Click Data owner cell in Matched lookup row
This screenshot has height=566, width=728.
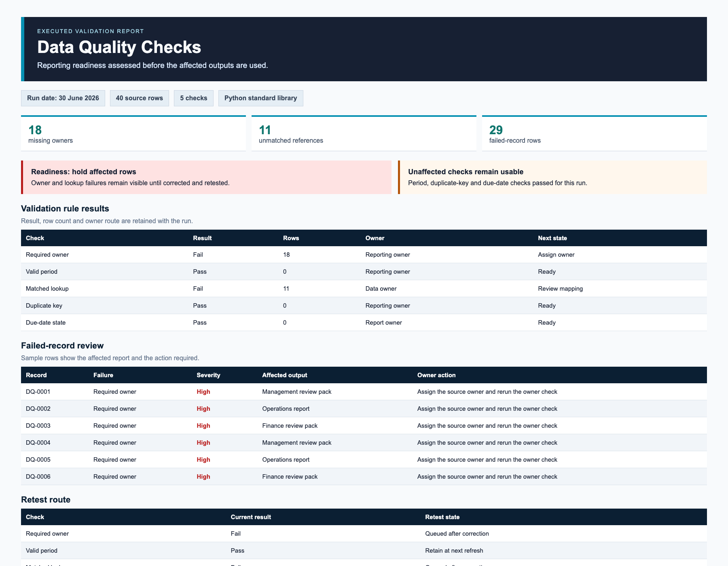381,289
